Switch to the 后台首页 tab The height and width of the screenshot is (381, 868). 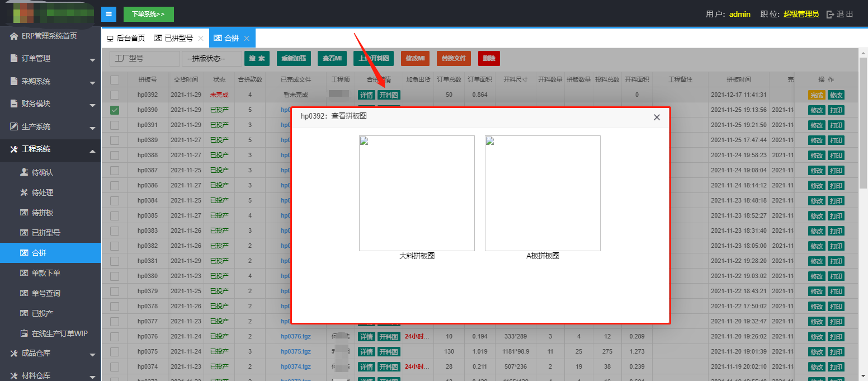(126, 39)
